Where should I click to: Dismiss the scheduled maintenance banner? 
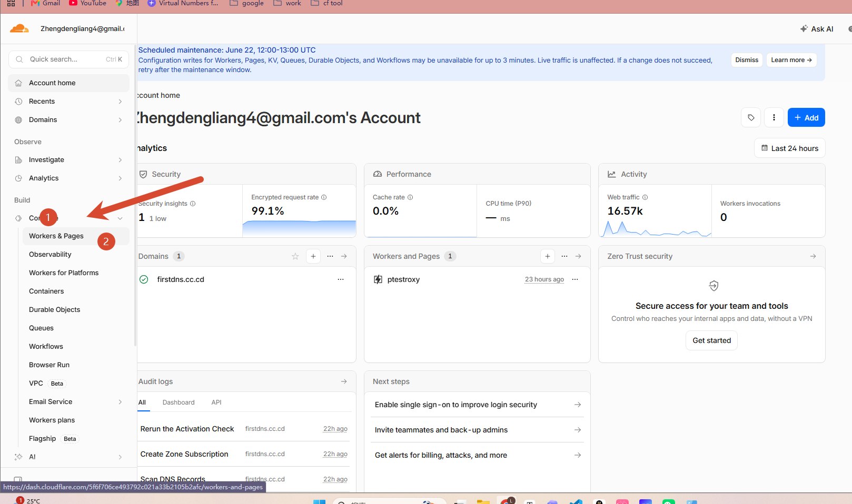(x=747, y=60)
